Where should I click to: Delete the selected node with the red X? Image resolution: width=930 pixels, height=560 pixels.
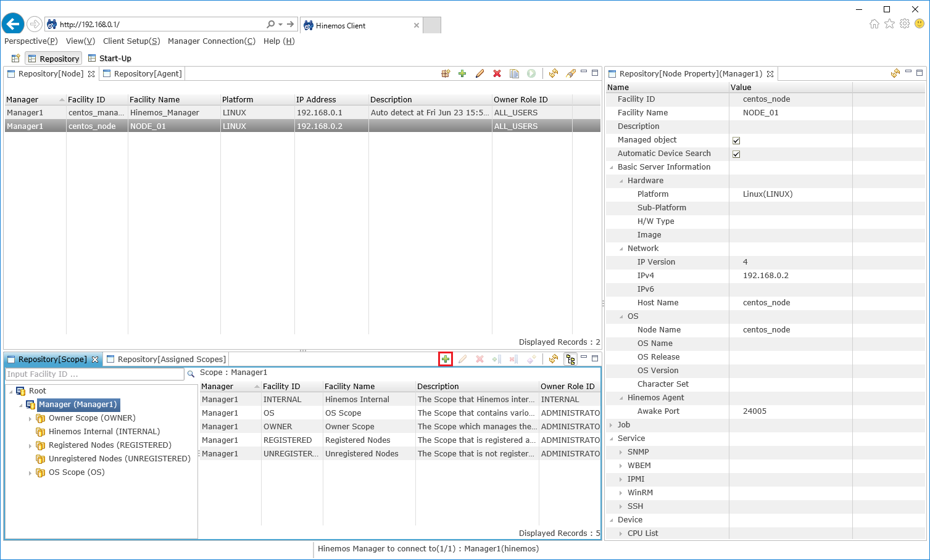(497, 73)
